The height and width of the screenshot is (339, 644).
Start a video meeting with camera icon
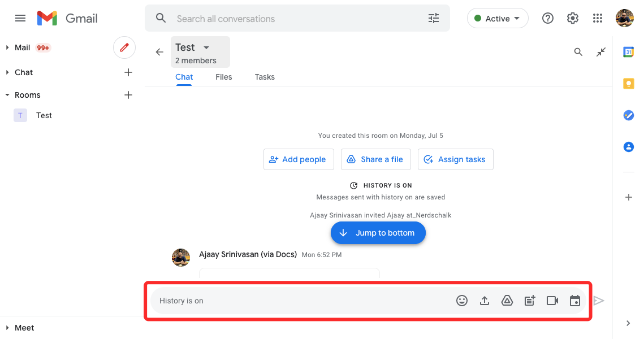tap(552, 301)
